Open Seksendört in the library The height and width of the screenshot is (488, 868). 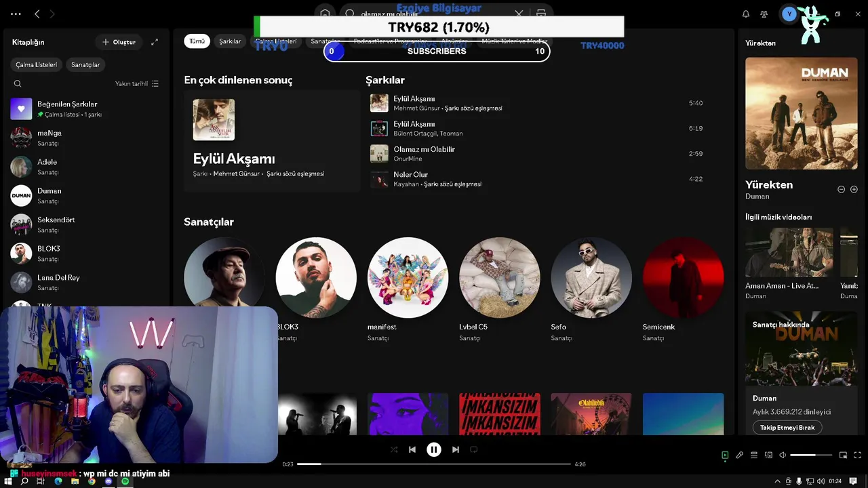[85, 224]
